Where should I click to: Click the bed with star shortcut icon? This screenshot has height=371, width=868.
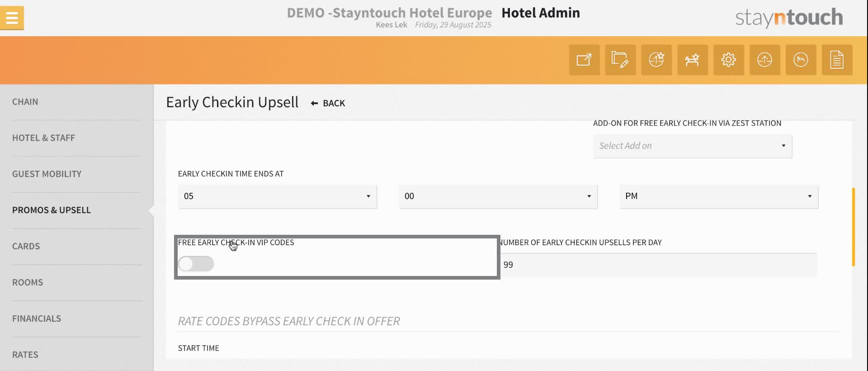click(x=693, y=60)
